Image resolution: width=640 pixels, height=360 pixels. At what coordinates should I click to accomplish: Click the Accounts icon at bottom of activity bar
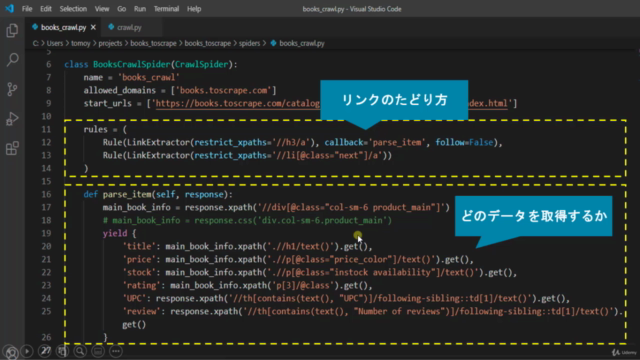pos(11,352)
